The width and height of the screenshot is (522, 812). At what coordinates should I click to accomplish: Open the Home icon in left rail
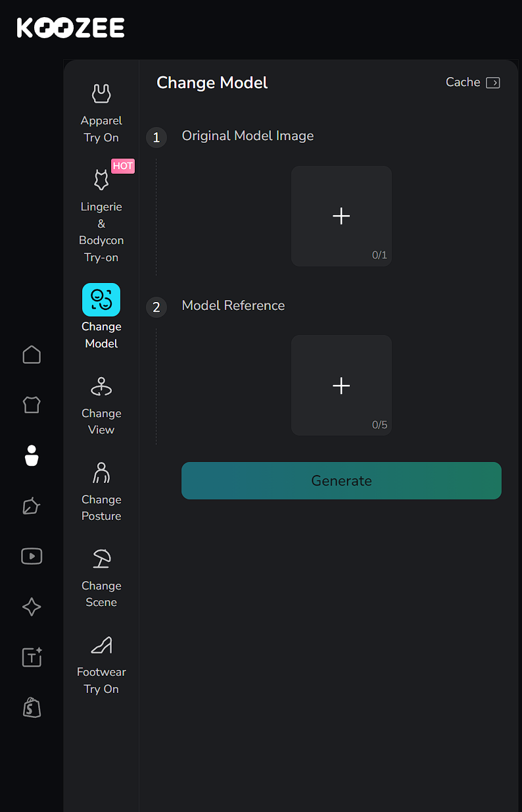pos(32,355)
